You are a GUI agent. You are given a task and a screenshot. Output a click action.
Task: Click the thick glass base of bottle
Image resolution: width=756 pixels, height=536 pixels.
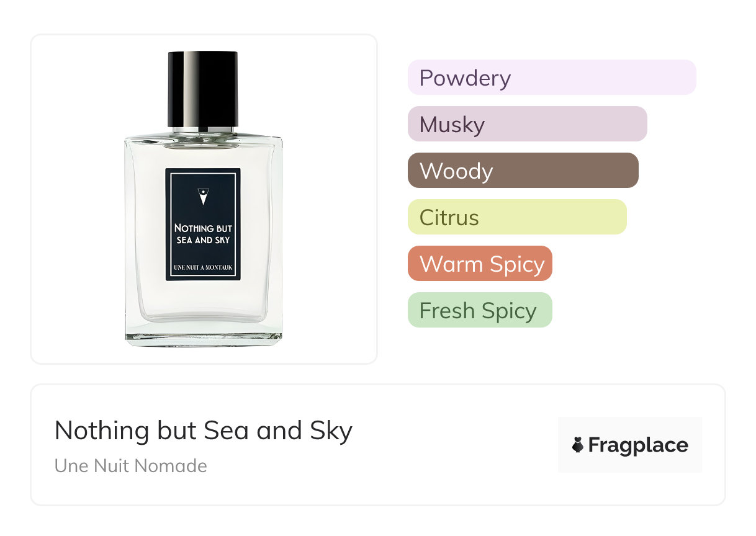point(204,336)
